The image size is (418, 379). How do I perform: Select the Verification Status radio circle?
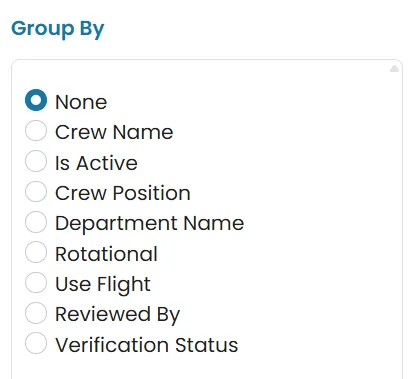(36, 343)
